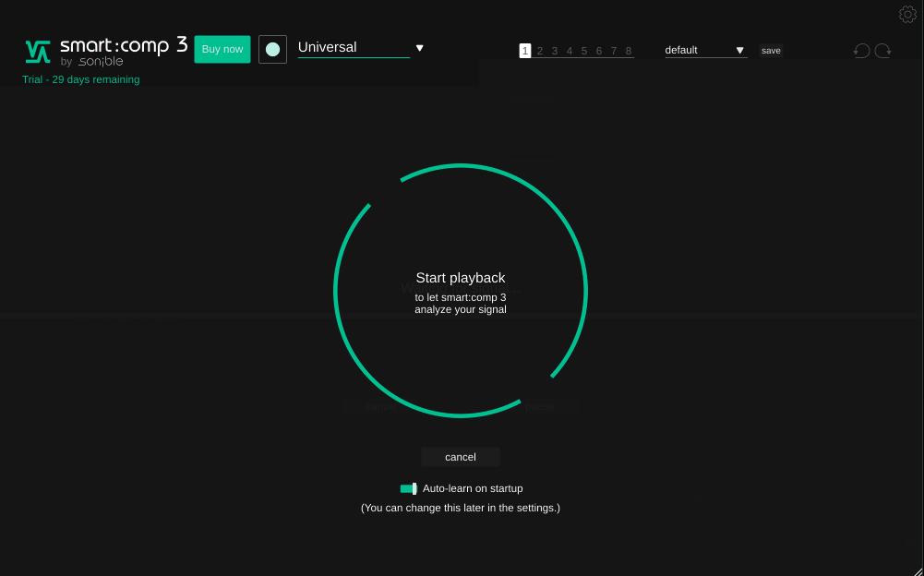Expand the Universal profile dropdown arrow
Image resolution: width=924 pixels, height=576 pixels.
419,48
